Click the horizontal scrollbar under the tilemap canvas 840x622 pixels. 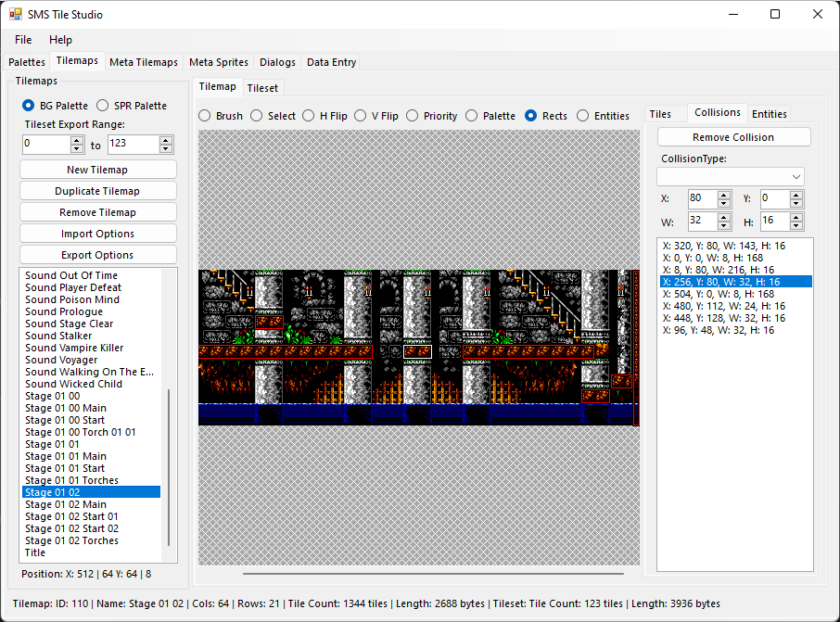click(433, 573)
